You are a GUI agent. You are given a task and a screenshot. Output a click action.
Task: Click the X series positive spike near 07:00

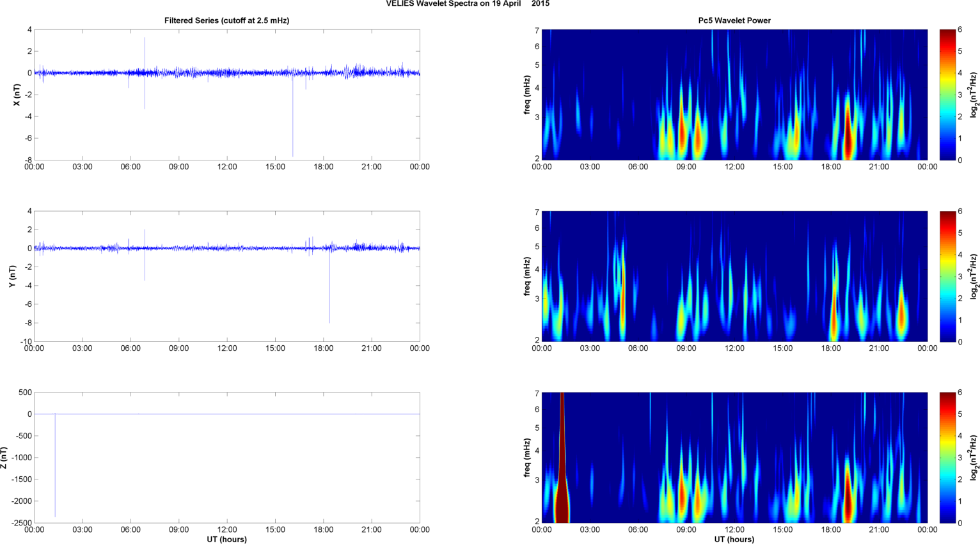pos(145,55)
